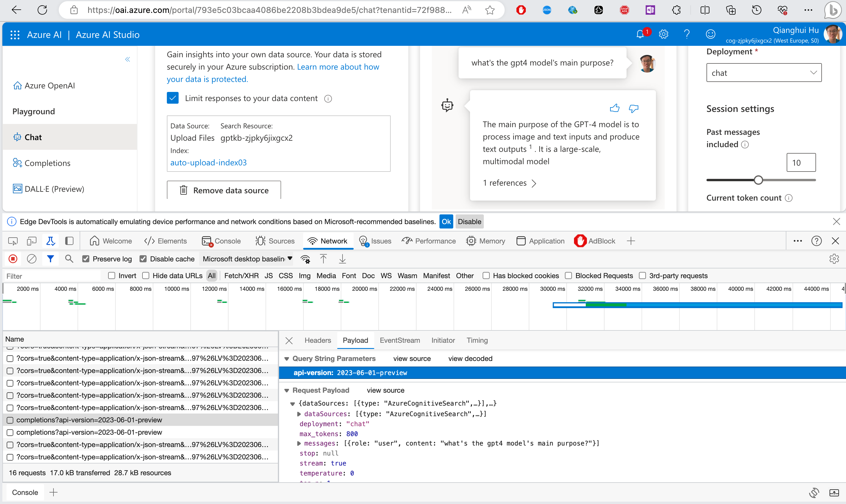Open the Headers tab
This screenshot has height=504, width=846.
(x=318, y=341)
